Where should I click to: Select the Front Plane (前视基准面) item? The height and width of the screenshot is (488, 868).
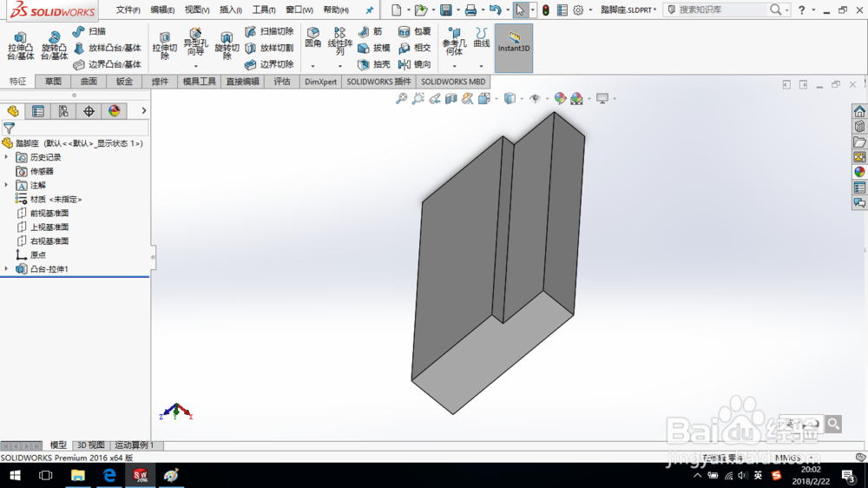43,214
